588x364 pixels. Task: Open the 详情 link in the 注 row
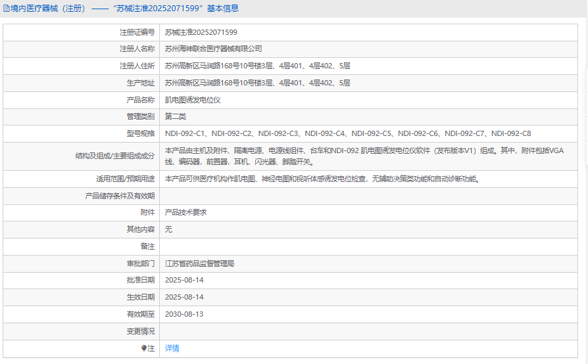coord(172,348)
